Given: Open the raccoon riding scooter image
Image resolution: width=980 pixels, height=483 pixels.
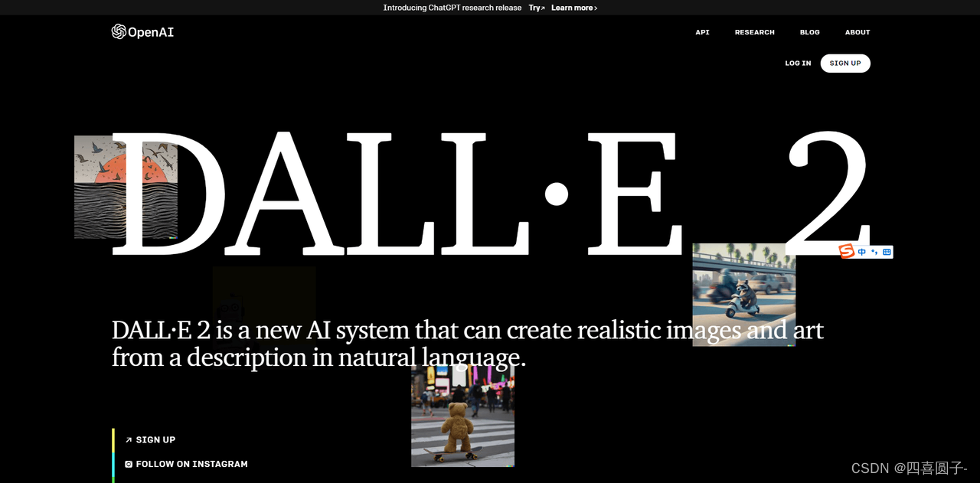Looking at the screenshot, I should (744, 295).
